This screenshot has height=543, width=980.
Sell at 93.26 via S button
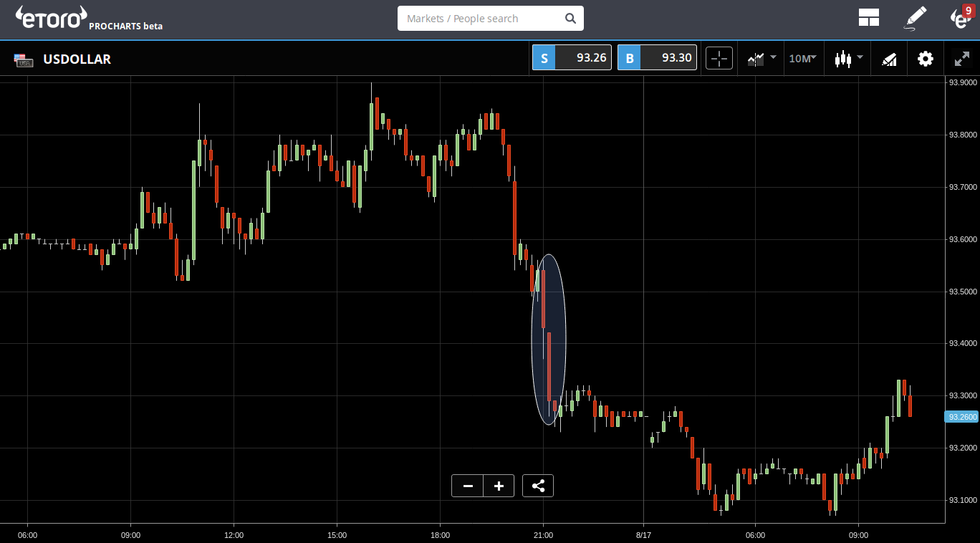(x=572, y=58)
